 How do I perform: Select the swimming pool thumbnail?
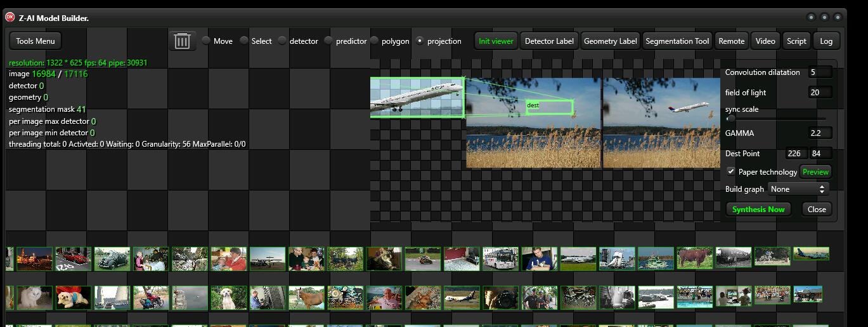(695, 297)
